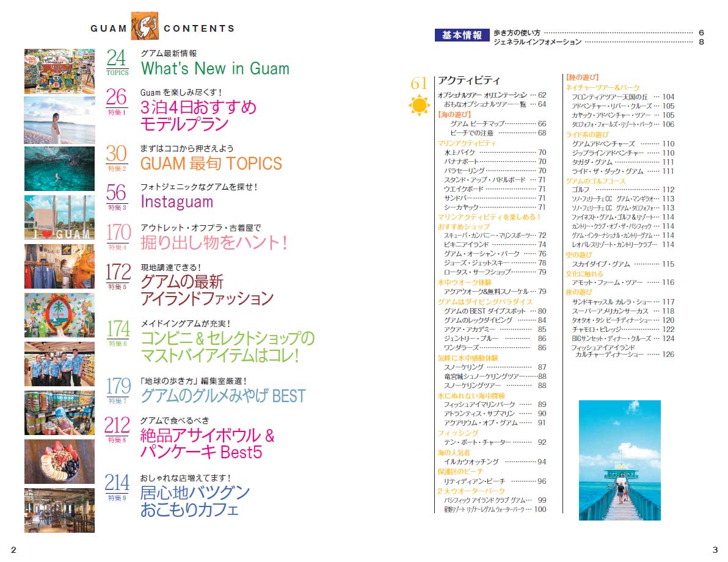Go to スカイダイブ・グアム entry
This screenshot has width=728, height=562.
pyautogui.click(x=600, y=264)
